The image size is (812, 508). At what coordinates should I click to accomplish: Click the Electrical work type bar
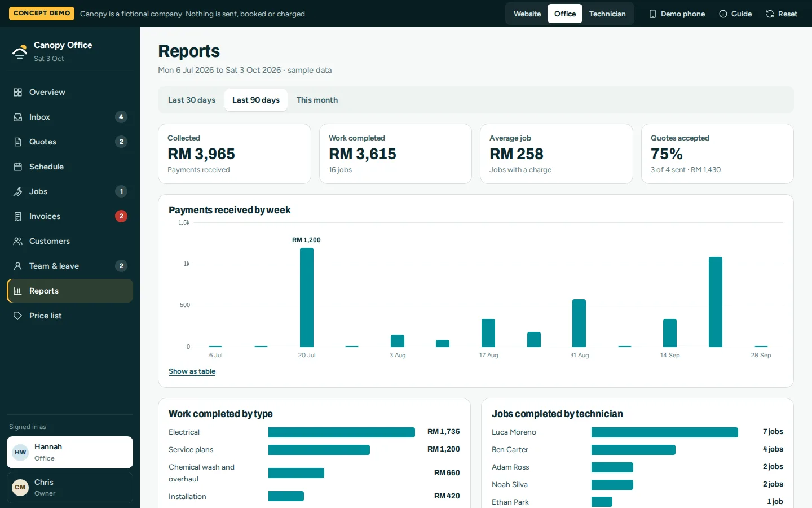click(x=342, y=432)
